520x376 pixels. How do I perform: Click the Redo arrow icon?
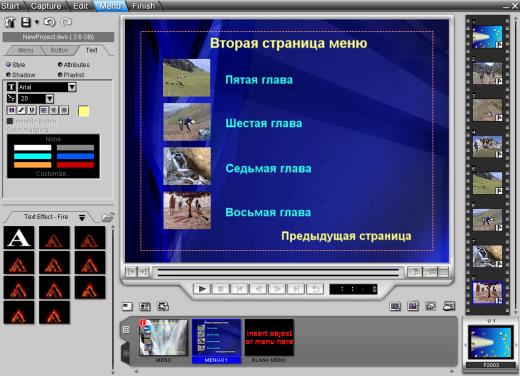[x=66, y=22]
